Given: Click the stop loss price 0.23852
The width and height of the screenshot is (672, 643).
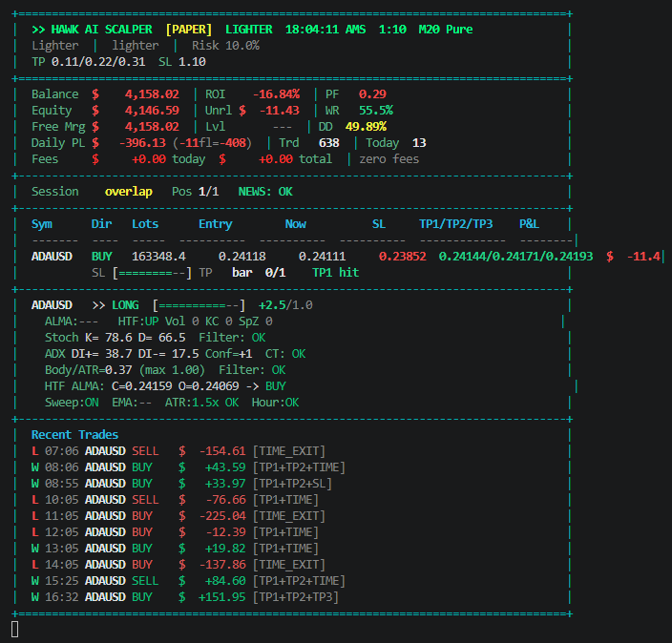Looking at the screenshot, I should coord(403,257).
